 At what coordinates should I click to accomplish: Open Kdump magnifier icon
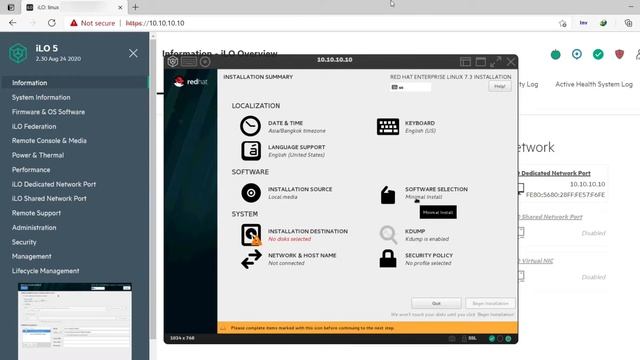388,235
